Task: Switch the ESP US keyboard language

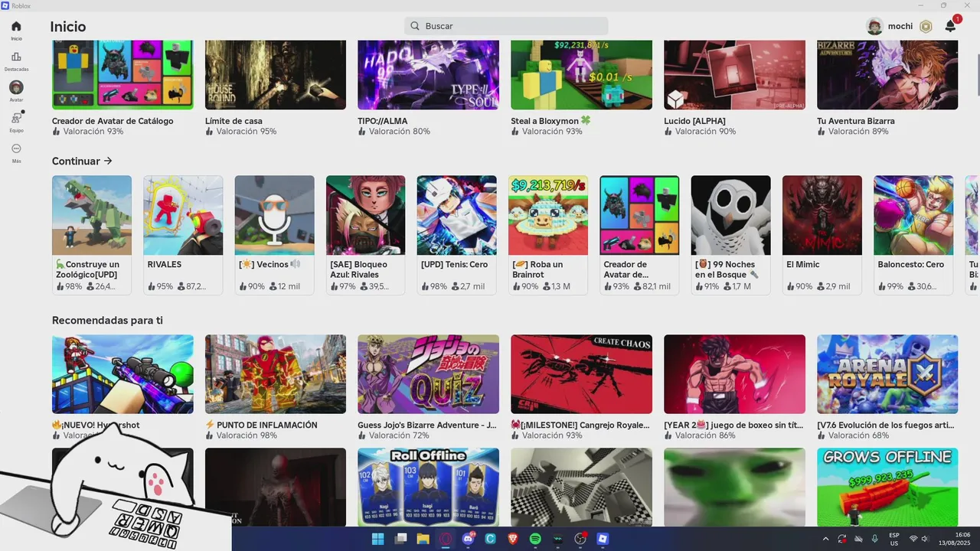Action: [894, 539]
